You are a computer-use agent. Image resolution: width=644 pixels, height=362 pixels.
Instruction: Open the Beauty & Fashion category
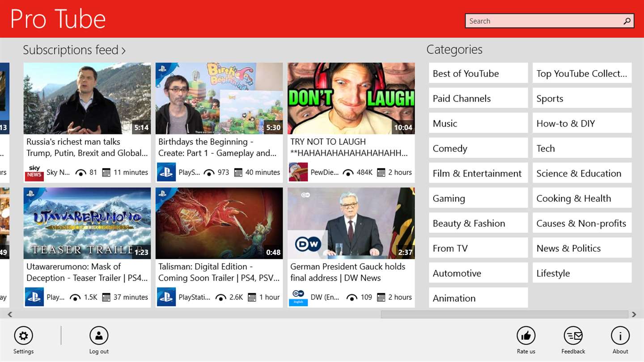pos(479,223)
